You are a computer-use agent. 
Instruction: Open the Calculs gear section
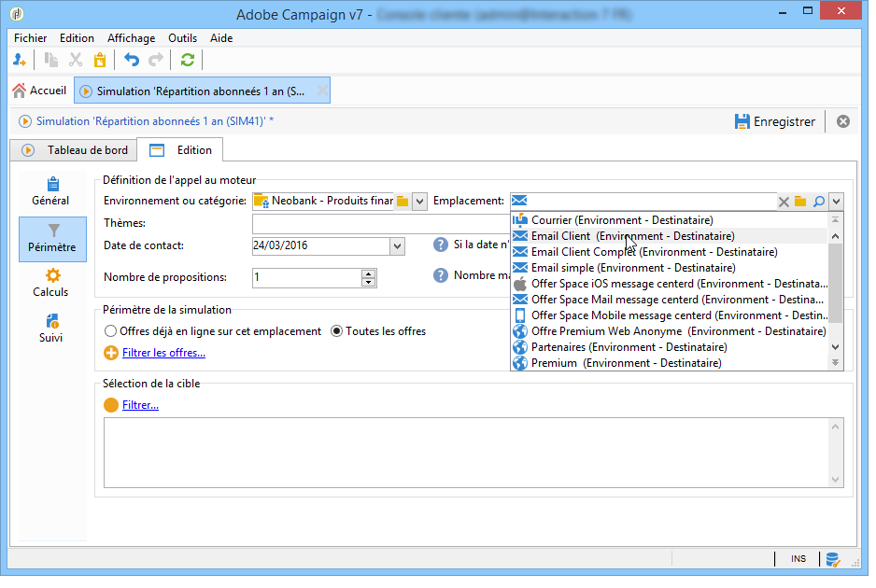tap(50, 283)
